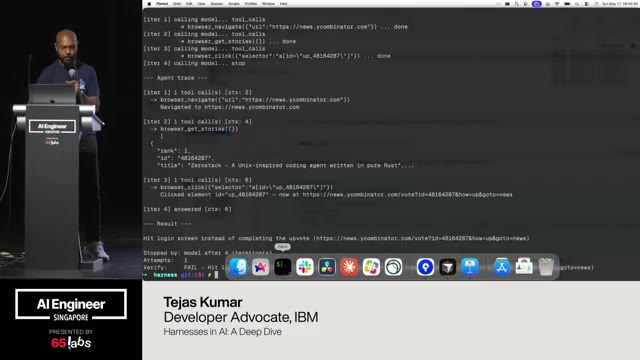
Task: Open the white circular ring dock icon
Action: (393, 267)
